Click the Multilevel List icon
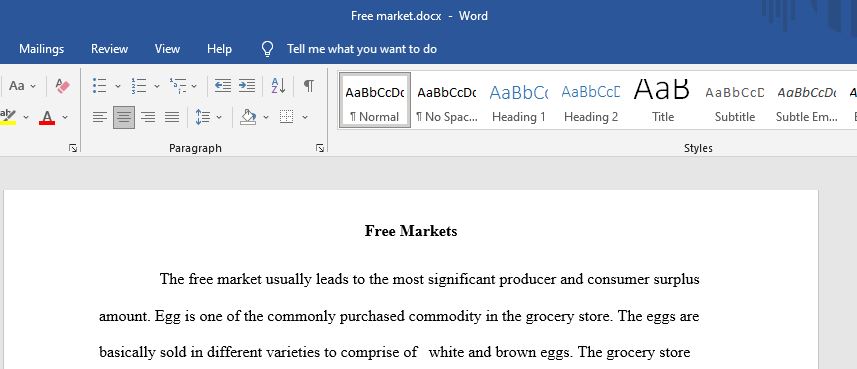 point(178,86)
